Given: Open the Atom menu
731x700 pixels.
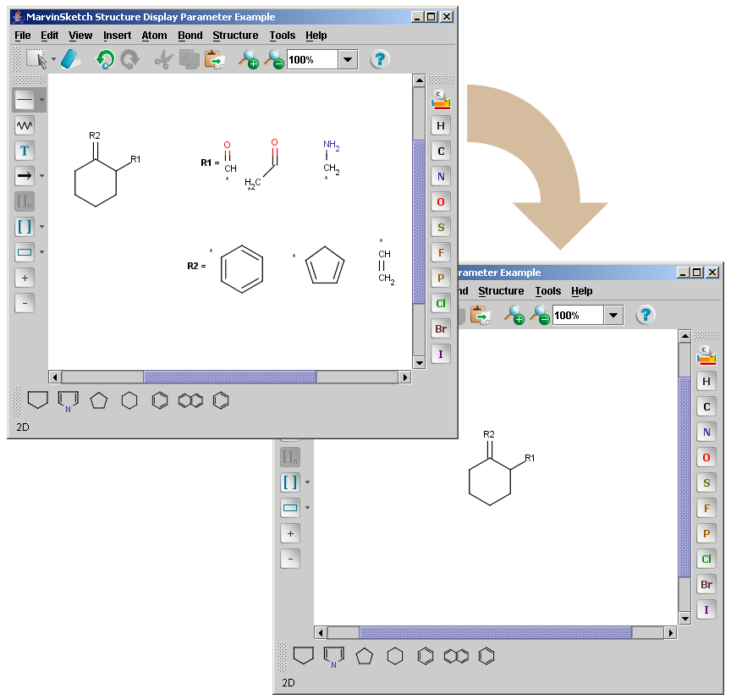Looking at the screenshot, I should click(154, 36).
